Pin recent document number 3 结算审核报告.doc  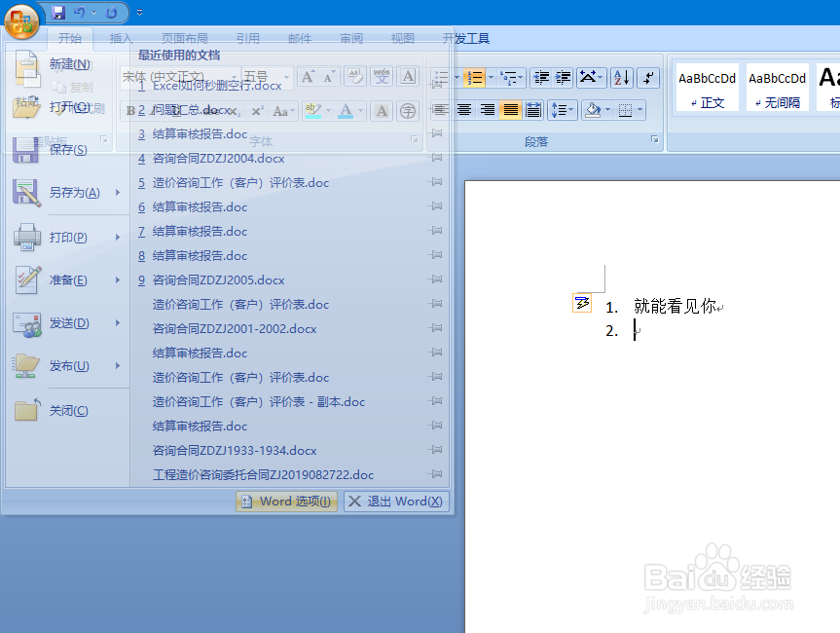[437, 132]
